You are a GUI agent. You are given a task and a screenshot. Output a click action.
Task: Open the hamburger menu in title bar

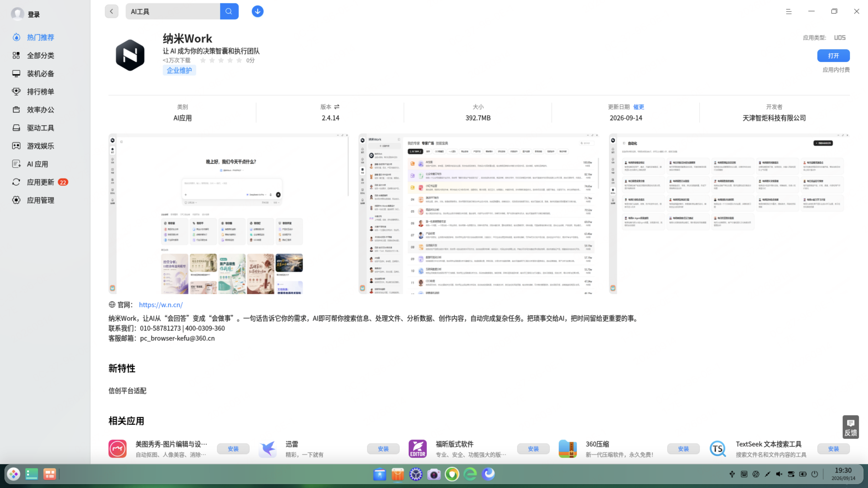[788, 11]
